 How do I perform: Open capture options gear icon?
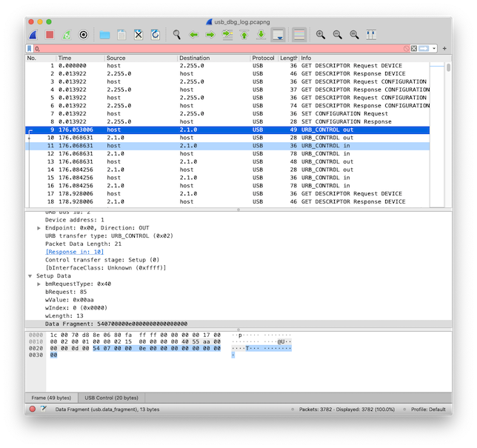tap(84, 35)
